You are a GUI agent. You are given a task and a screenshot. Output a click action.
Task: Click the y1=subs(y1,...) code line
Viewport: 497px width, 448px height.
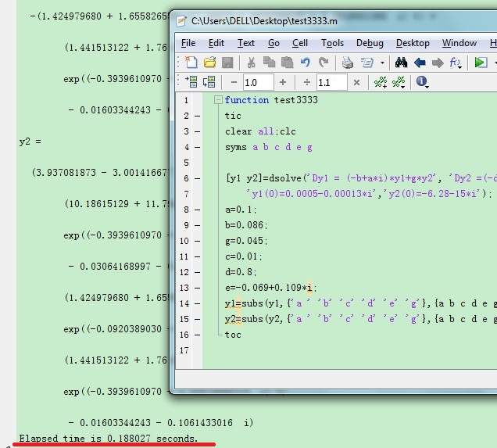tap(361, 303)
